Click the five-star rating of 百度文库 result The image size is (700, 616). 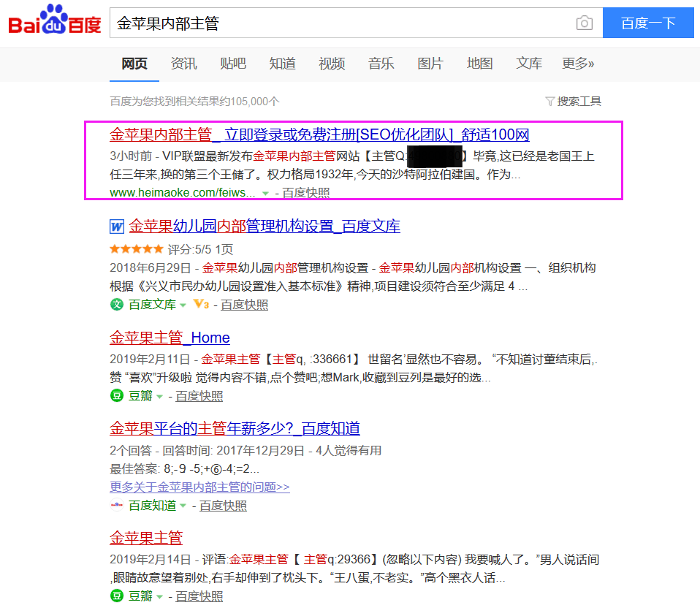coord(137,248)
